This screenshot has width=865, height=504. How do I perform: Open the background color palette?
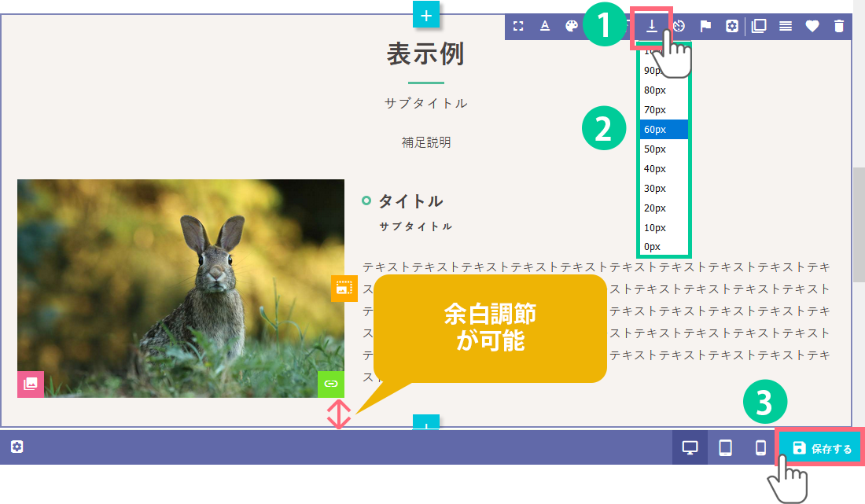pos(572,26)
